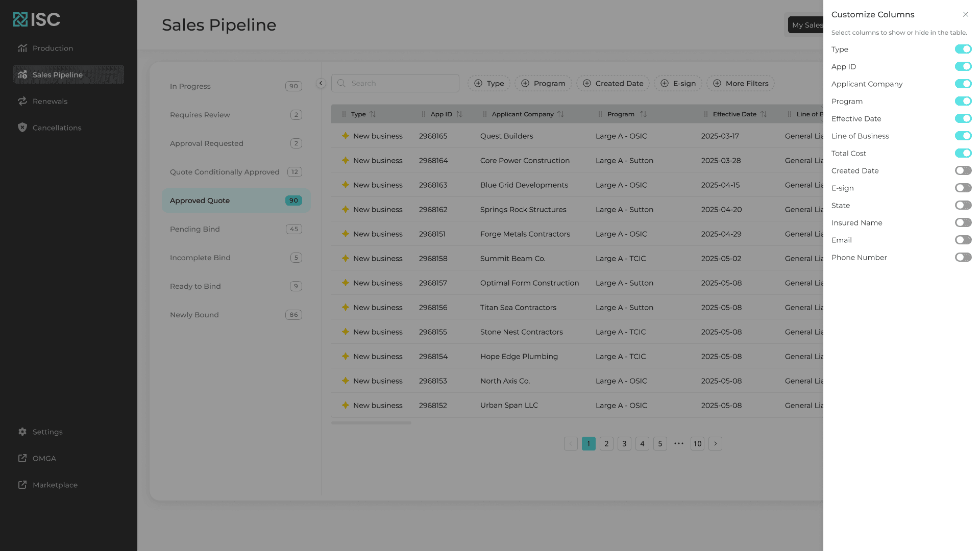The height and width of the screenshot is (551, 980).
Task: Open the Program filter dropdown
Action: click(544, 83)
